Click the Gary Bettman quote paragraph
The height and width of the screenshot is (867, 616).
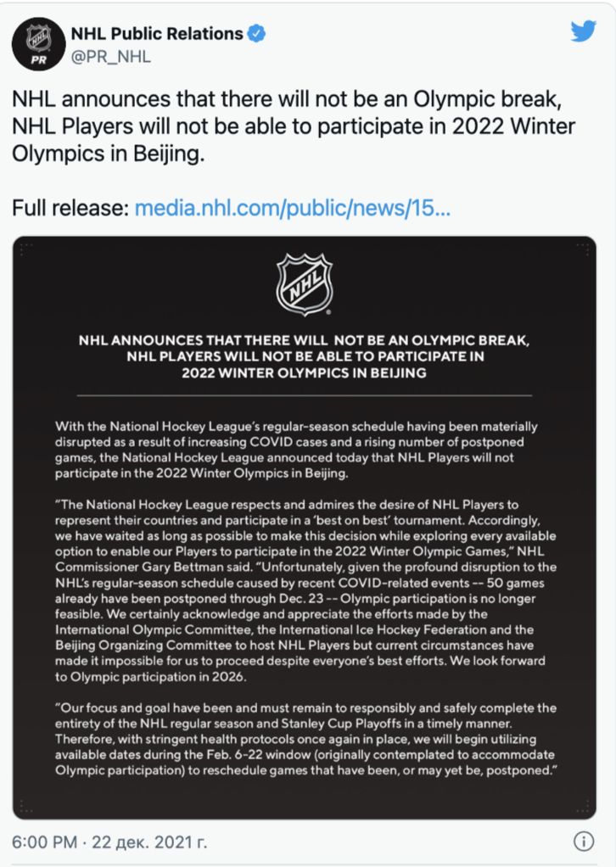[x=305, y=590]
